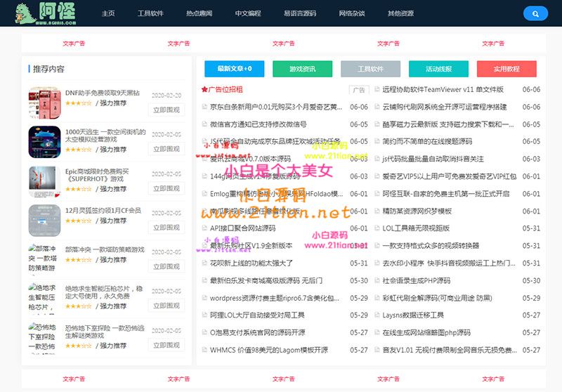Viewport: 562px width, 392px height.
Task: Open the 中文编程 nav menu item
Action: (248, 13)
